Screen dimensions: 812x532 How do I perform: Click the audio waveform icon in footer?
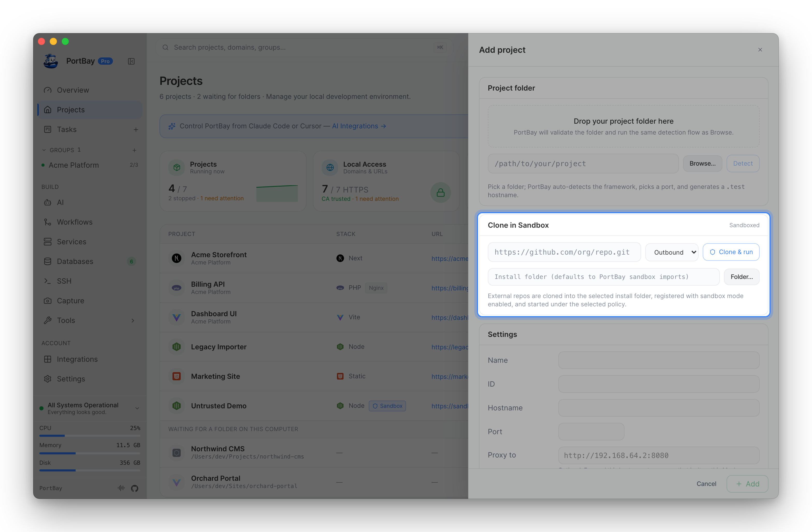click(x=121, y=488)
